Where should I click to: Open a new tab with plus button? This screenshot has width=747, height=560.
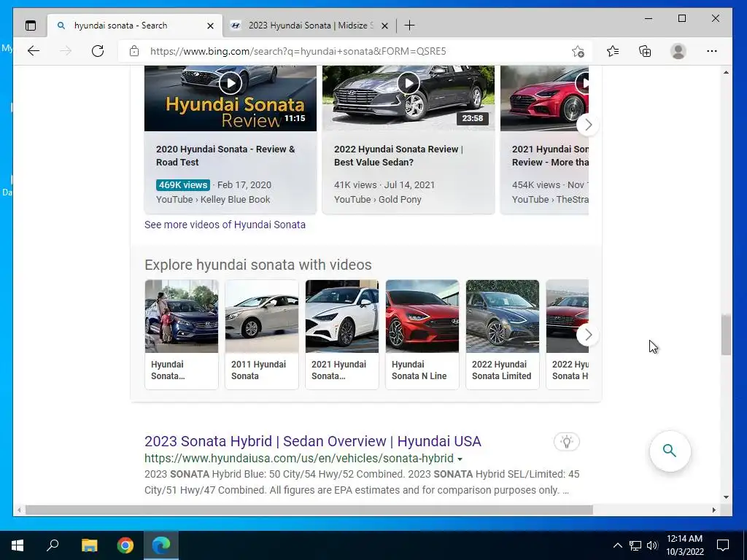[409, 26]
